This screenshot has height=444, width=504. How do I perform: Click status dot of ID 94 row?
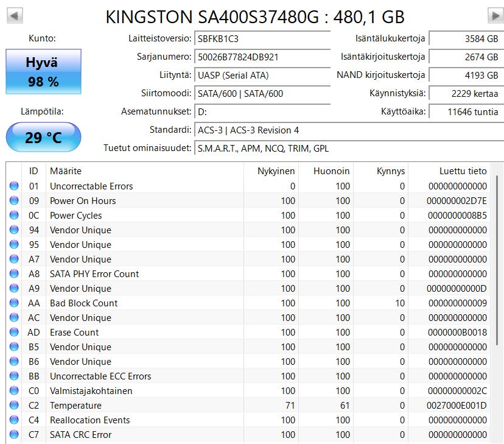coord(14,230)
